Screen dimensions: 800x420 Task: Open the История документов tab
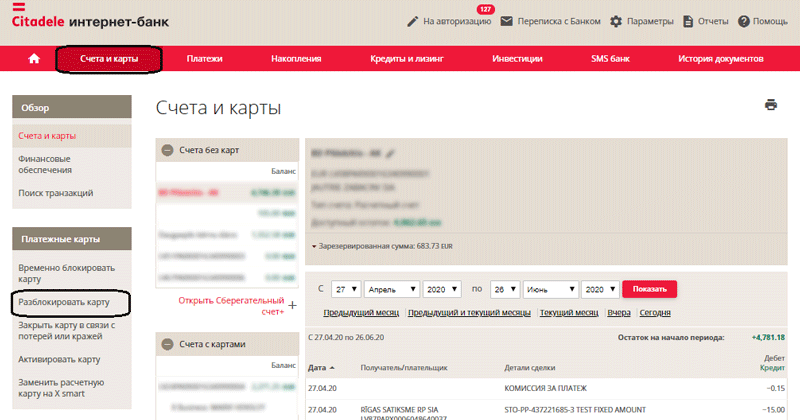pyautogui.click(x=720, y=59)
